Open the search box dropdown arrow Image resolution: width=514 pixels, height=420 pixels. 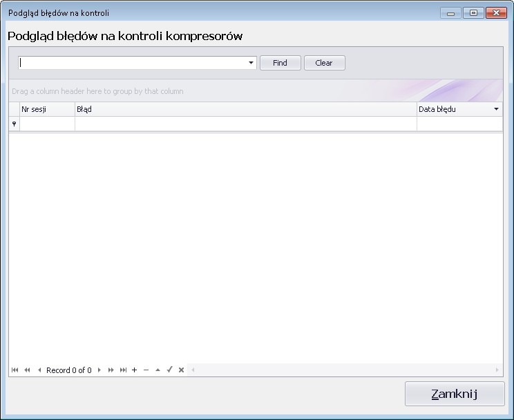(251, 63)
